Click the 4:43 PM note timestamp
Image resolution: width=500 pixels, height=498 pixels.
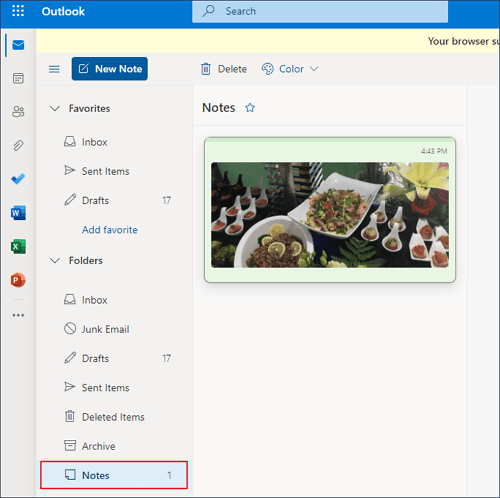click(x=434, y=151)
